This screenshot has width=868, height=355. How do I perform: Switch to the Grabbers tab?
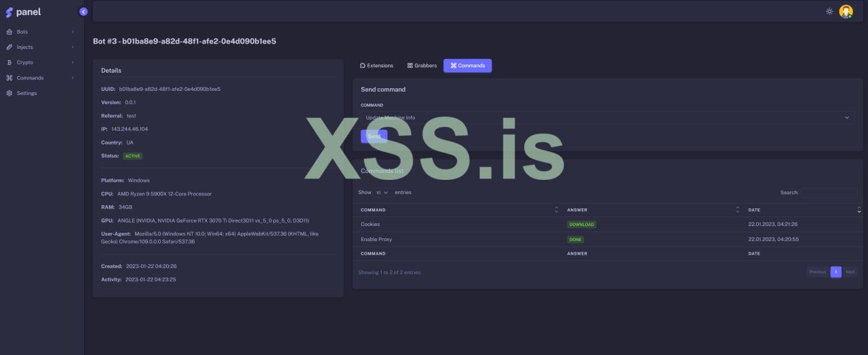tap(422, 66)
